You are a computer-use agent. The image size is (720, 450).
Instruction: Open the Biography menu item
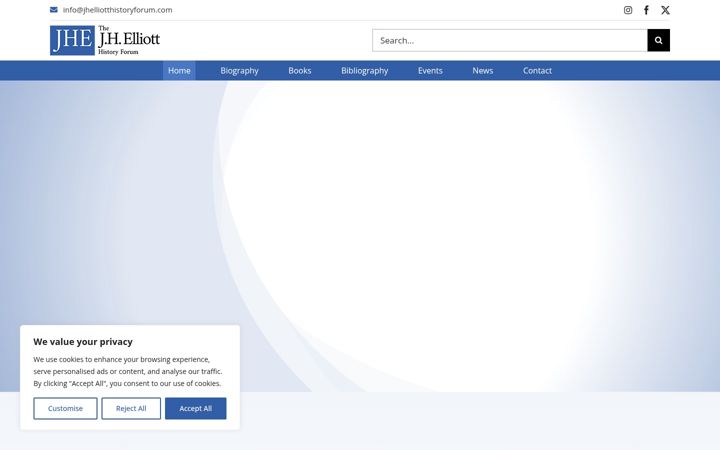coord(239,71)
